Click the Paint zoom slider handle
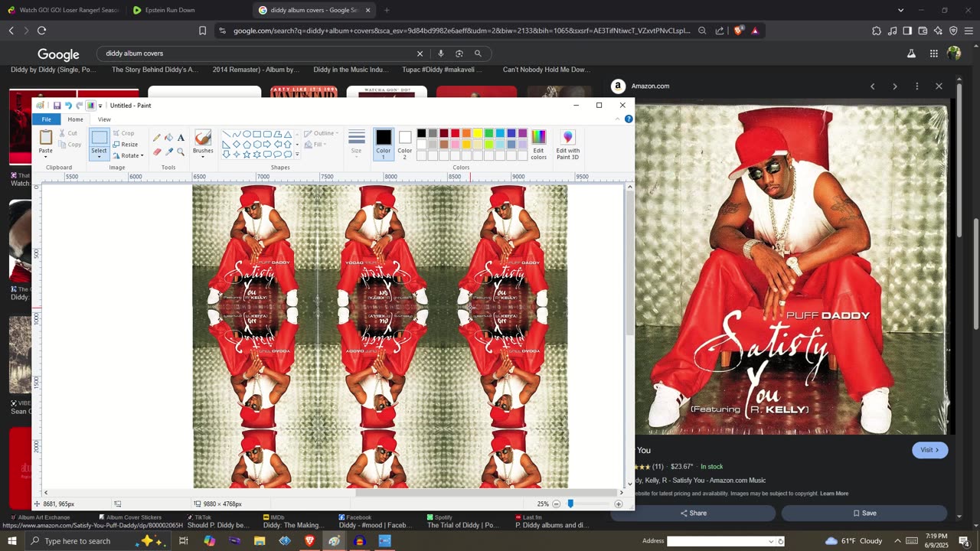The height and width of the screenshot is (551, 980). tap(570, 504)
